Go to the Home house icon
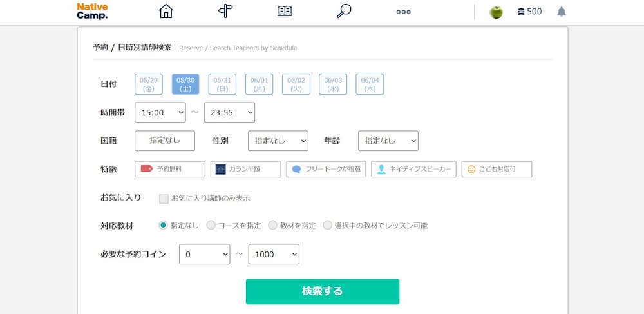The height and width of the screenshot is (314, 644). (x=166, y=11)
